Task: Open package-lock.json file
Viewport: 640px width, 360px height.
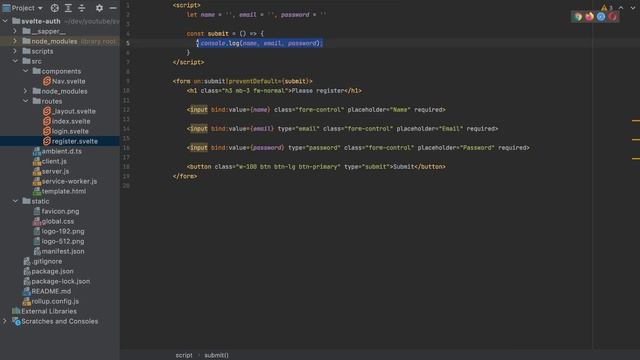Action: pos(61,281)
